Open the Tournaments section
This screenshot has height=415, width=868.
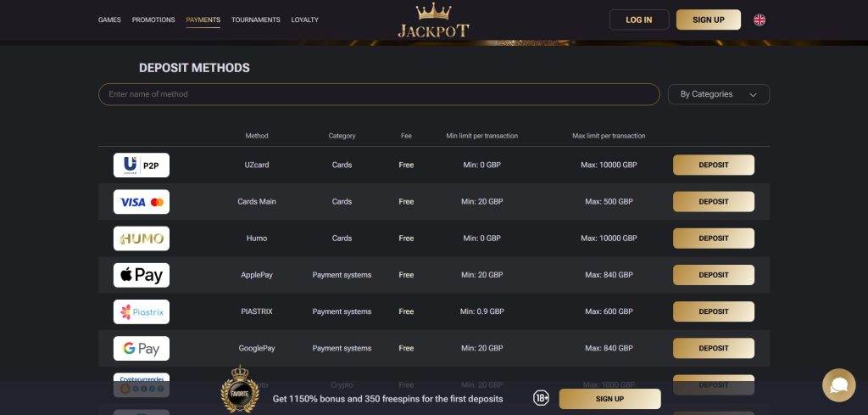tap(255, 20)
